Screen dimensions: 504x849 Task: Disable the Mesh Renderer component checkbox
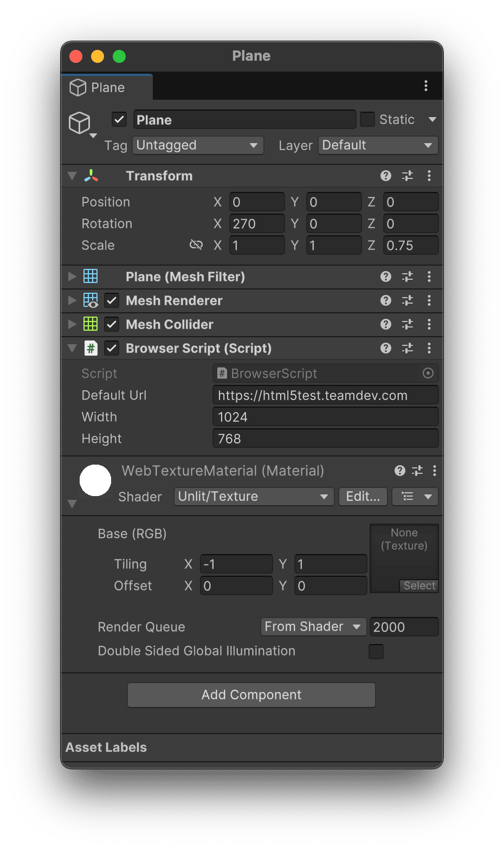click(112, 300)
